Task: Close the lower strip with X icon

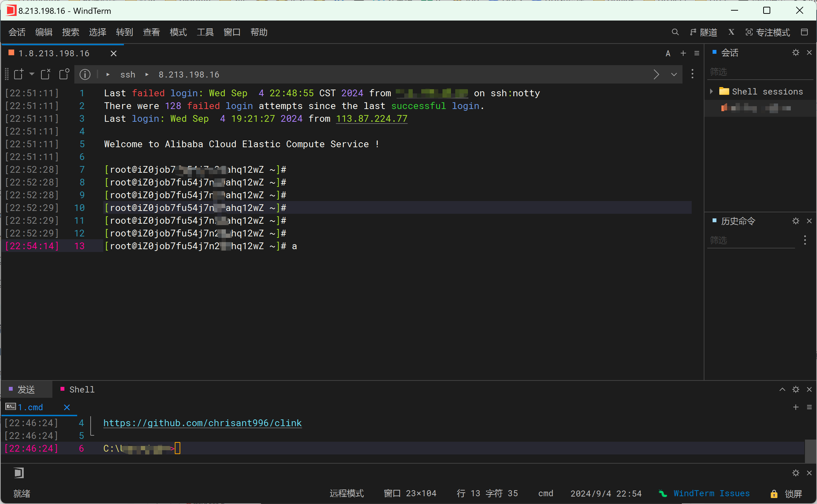Action: (809, 473)
